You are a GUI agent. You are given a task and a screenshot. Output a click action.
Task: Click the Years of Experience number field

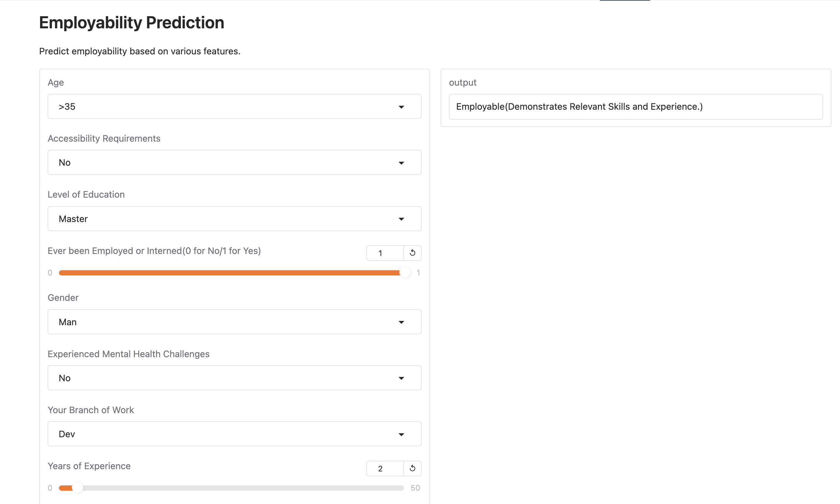(385, 468)
